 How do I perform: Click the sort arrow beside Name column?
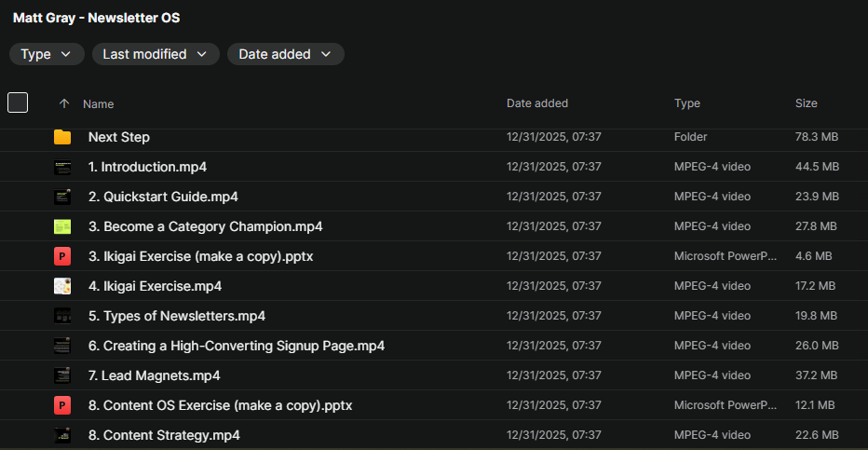[63, 103]
